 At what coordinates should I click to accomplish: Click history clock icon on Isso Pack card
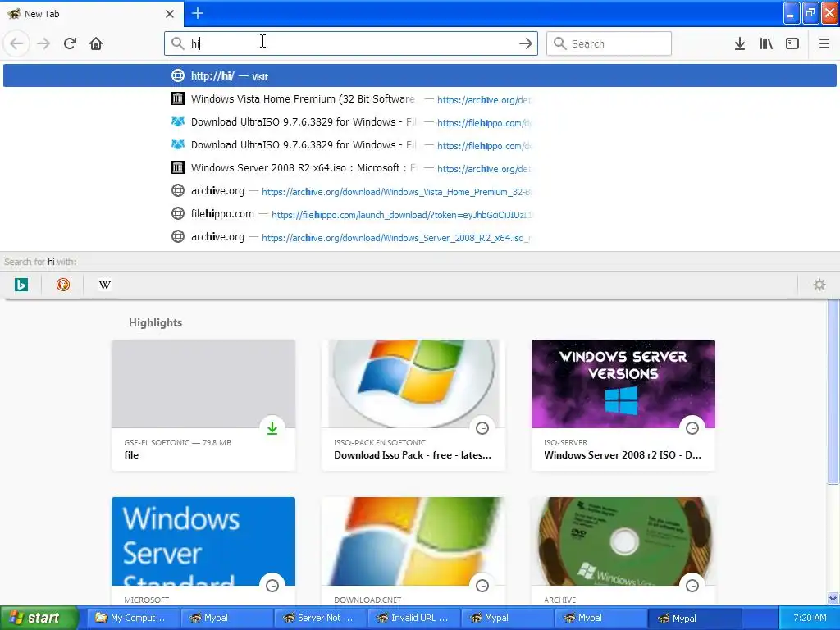482,428
